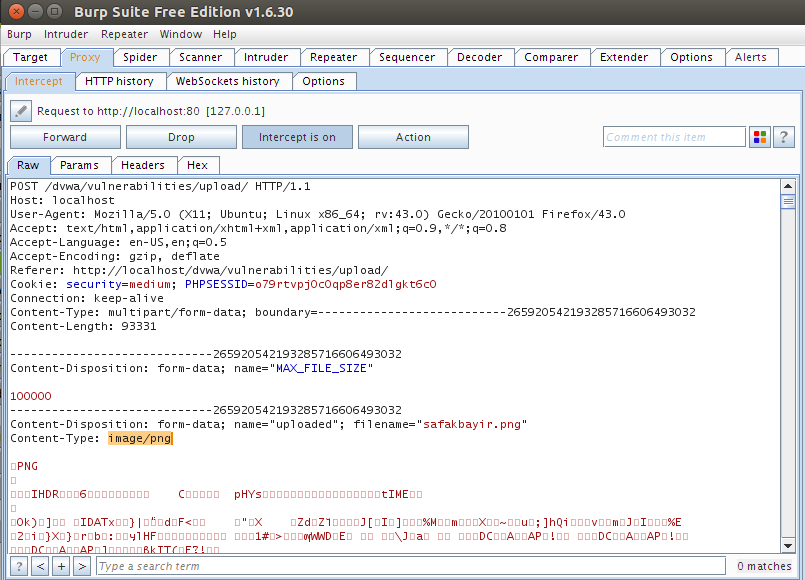This screenshot has height=580, width=805.
Task: Open the Action dropdown menu
Action: 413,137
